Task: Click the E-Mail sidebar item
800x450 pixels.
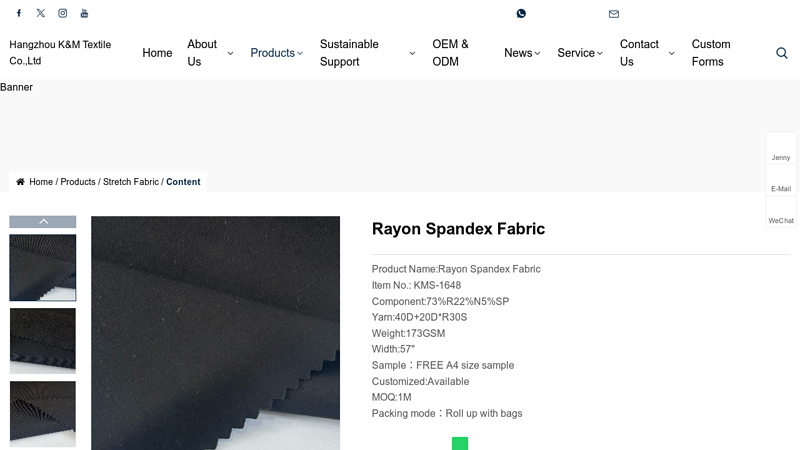Action: tap(781, 182)
